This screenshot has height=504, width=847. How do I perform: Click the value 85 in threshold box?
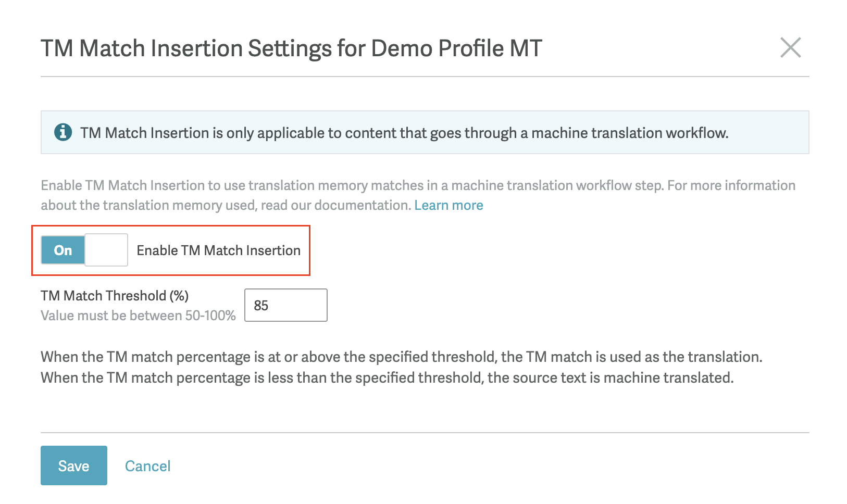click(261, 306)
